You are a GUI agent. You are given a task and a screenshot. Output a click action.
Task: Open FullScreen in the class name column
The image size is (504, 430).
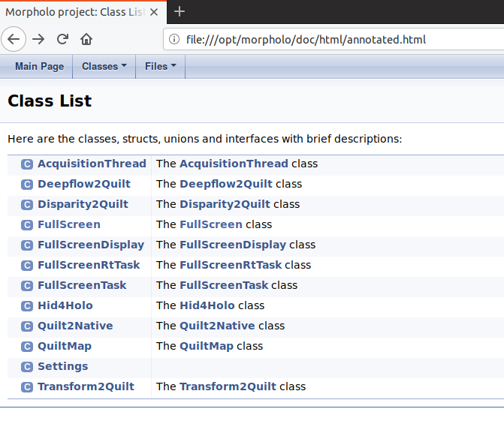(69, 224)
